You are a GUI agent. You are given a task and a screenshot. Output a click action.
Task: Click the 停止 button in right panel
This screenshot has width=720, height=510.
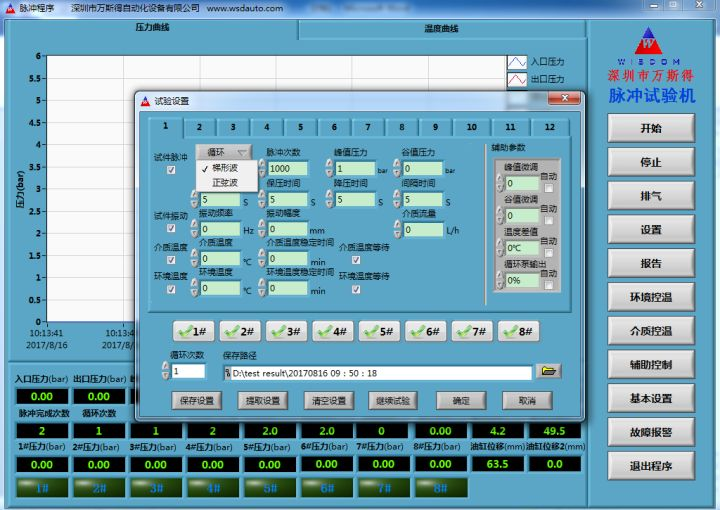[651, 162]
